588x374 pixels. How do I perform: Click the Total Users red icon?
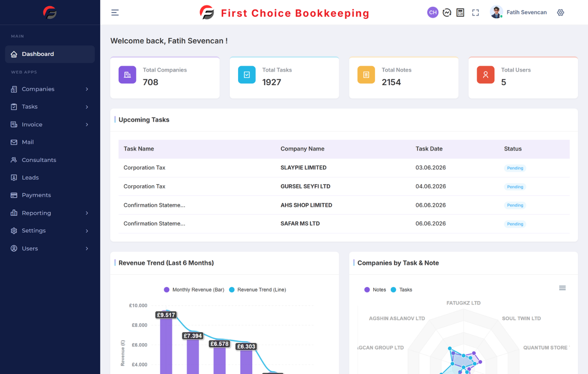(x=486, y=75)
